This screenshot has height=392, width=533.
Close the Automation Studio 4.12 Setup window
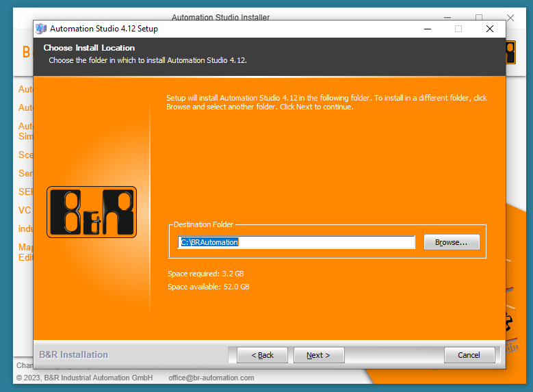(x=490, y=29)
